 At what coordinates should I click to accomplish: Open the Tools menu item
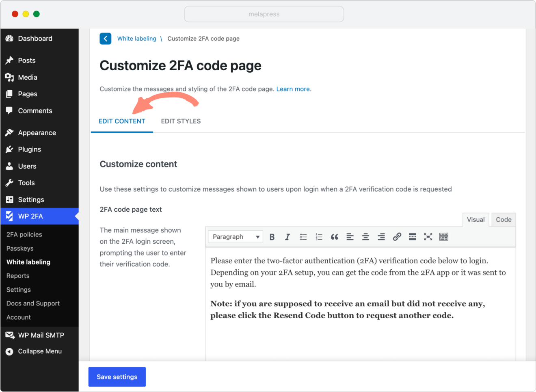click(x=39, y=183)
